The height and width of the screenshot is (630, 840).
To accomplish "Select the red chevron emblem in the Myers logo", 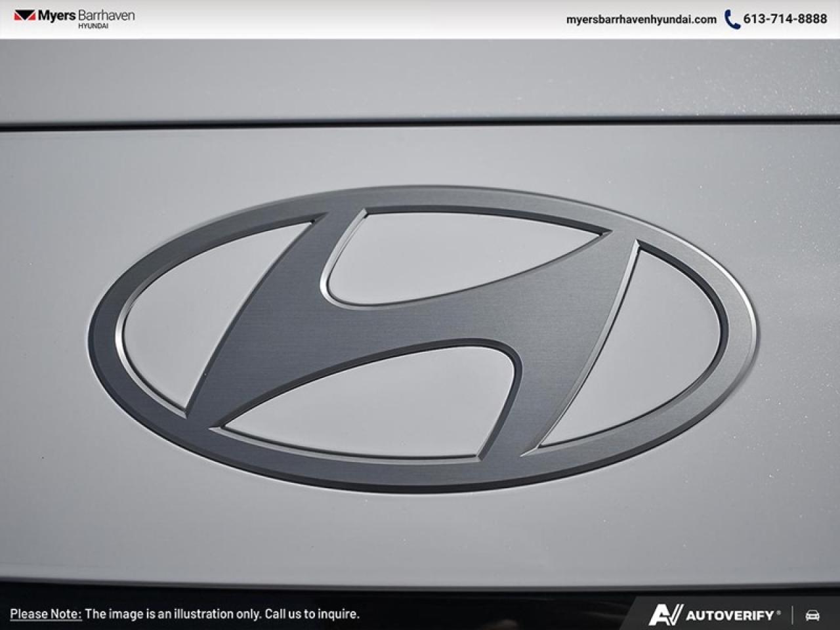I will tap(24, 16).
